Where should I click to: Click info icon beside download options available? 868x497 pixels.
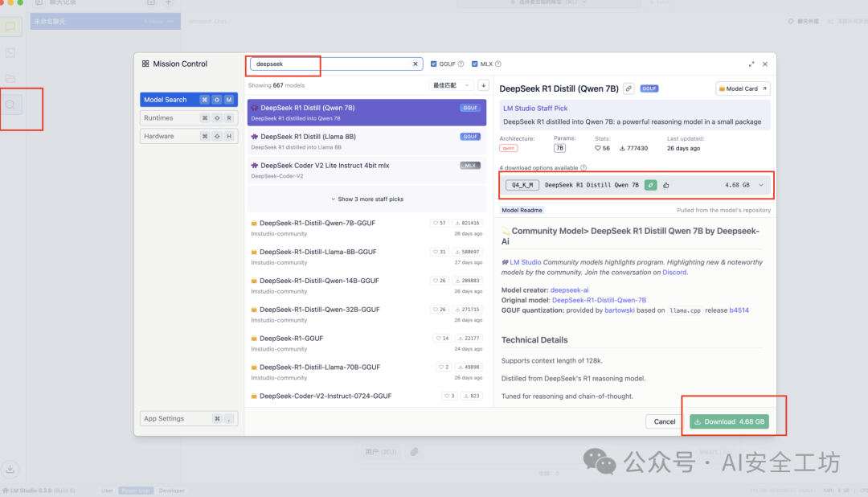coord(583,168)
